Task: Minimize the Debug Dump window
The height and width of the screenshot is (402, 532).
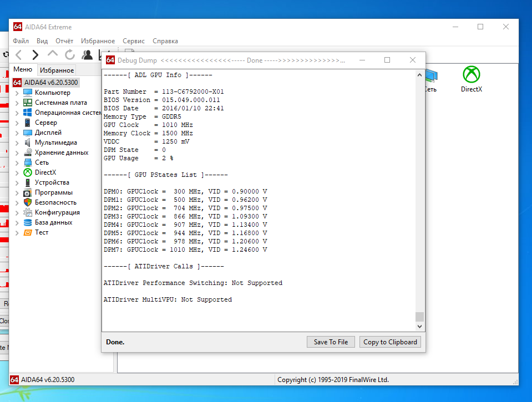Action: (x=362, y=60)
